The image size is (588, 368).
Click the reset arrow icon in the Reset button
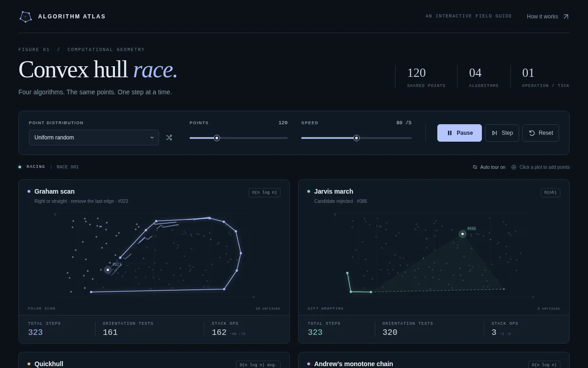pyautogui.click(x=532, y=133)
